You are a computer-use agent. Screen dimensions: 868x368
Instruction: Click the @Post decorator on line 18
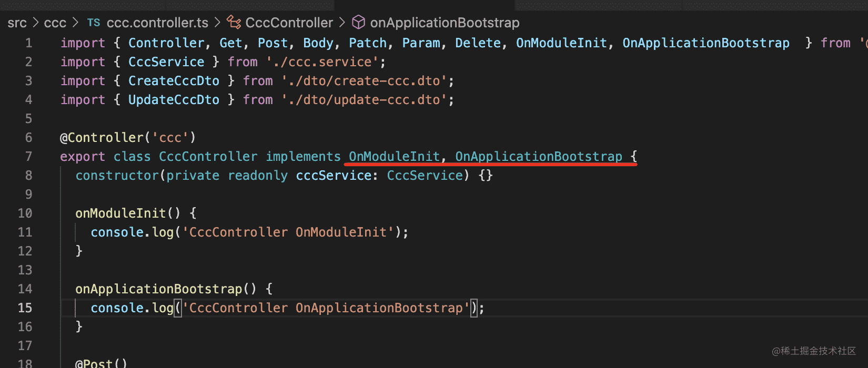(94, 363)
